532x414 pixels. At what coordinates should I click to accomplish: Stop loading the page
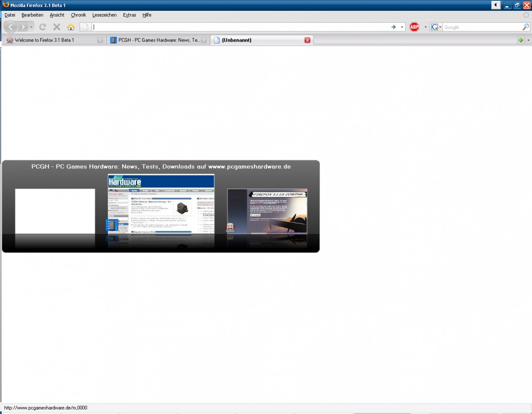click(57, 27)
